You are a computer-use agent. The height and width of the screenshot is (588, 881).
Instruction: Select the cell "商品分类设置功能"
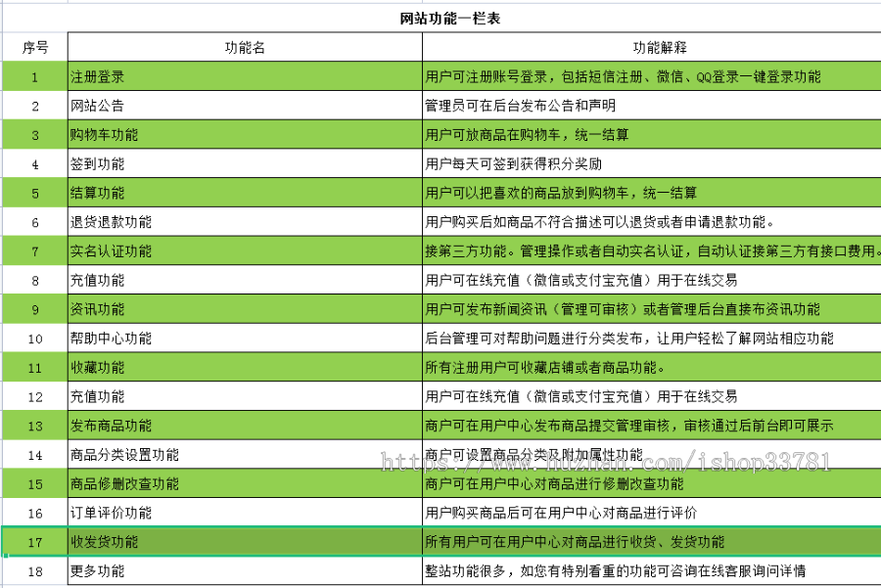point(245,455)
